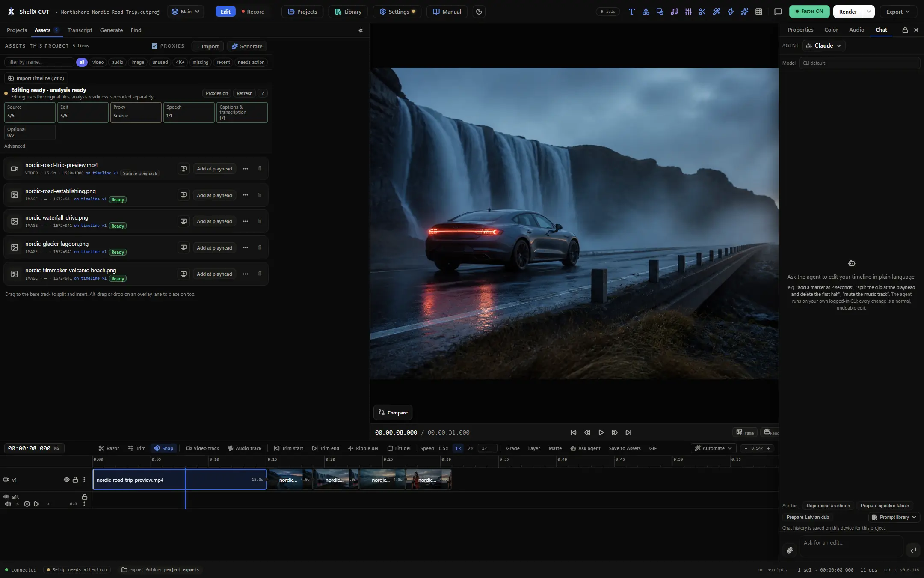Click the Import button in assets header

[x=207, y=46]
